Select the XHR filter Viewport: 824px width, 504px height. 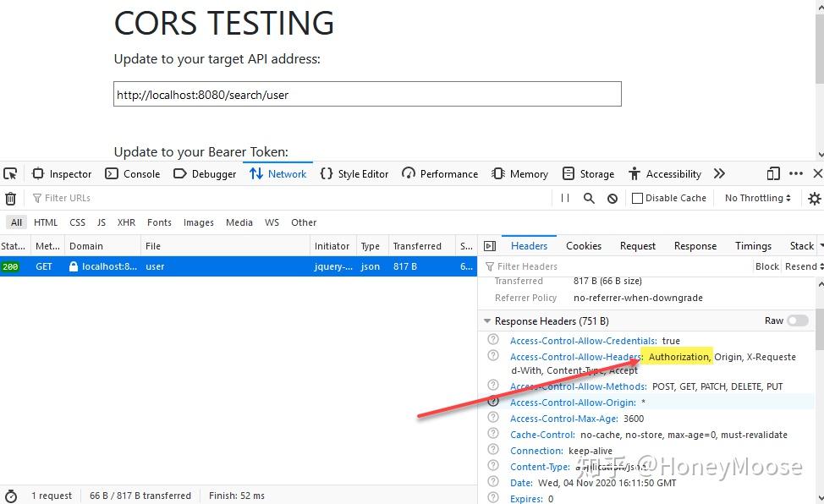click(126, 222)
